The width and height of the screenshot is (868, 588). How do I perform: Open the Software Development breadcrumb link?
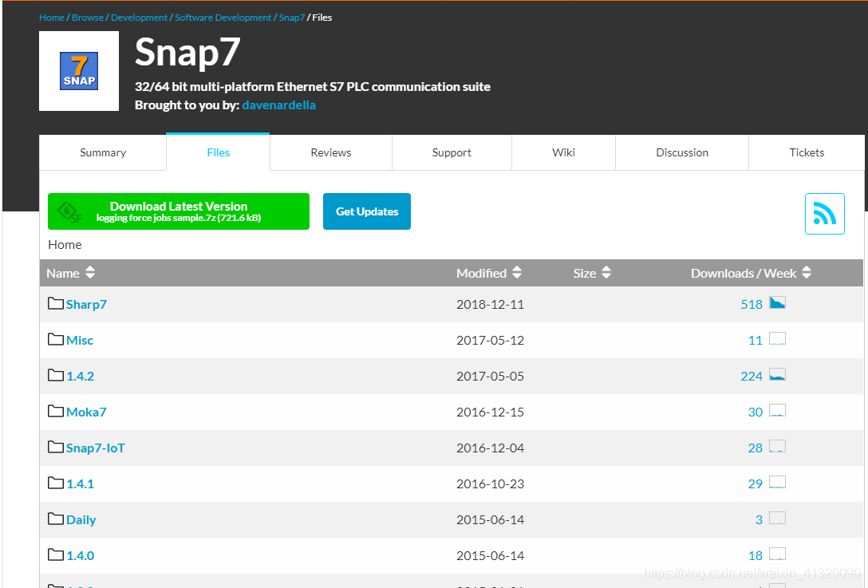pyautogui.click(x=223, y=18)
